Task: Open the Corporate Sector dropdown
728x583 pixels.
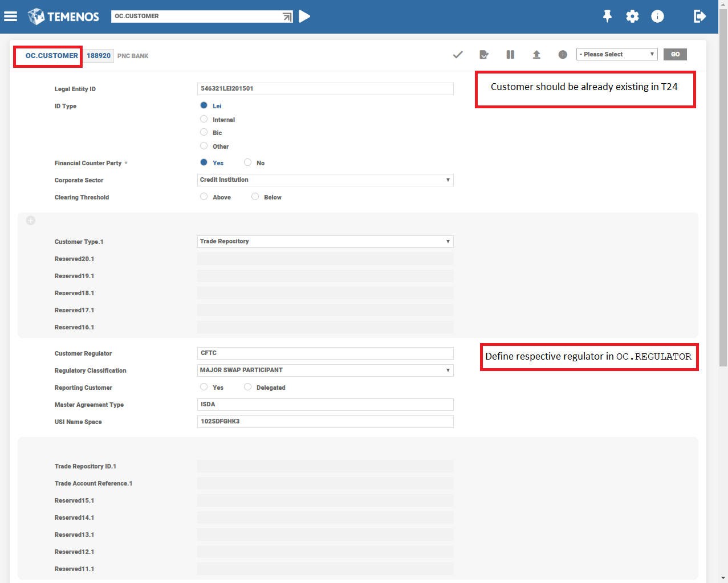Action: 325,180
